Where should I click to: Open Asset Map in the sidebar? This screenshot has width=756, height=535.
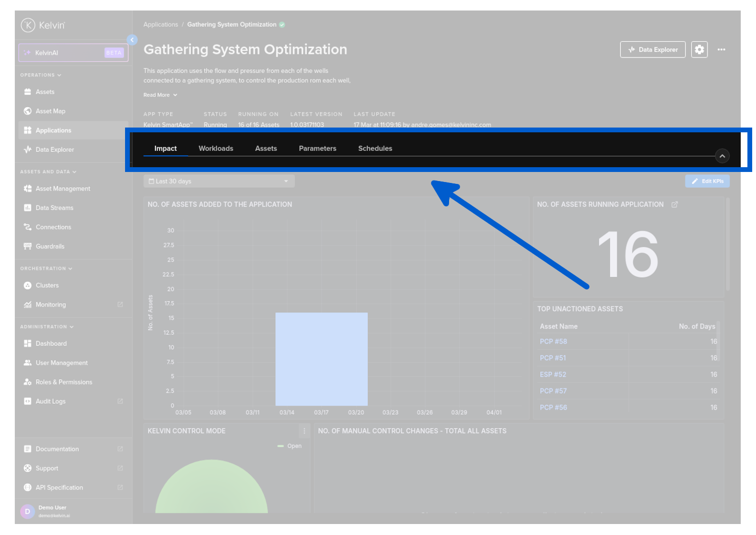51,111
